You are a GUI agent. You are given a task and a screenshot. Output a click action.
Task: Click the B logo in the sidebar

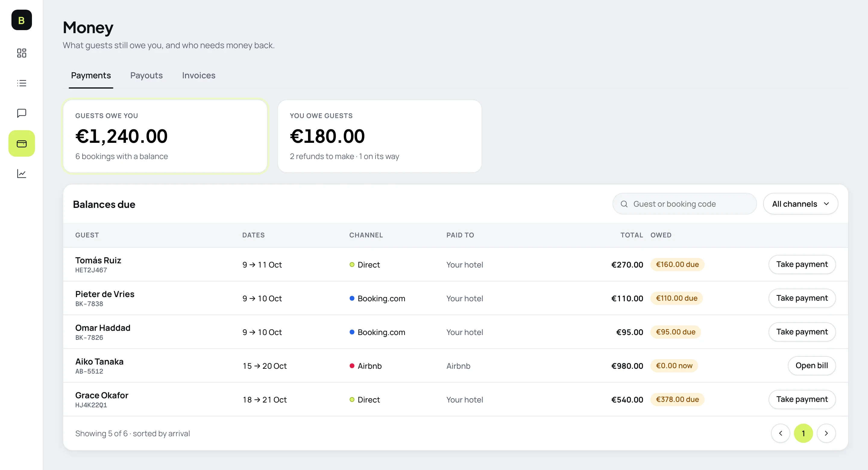tap(22, 20)
